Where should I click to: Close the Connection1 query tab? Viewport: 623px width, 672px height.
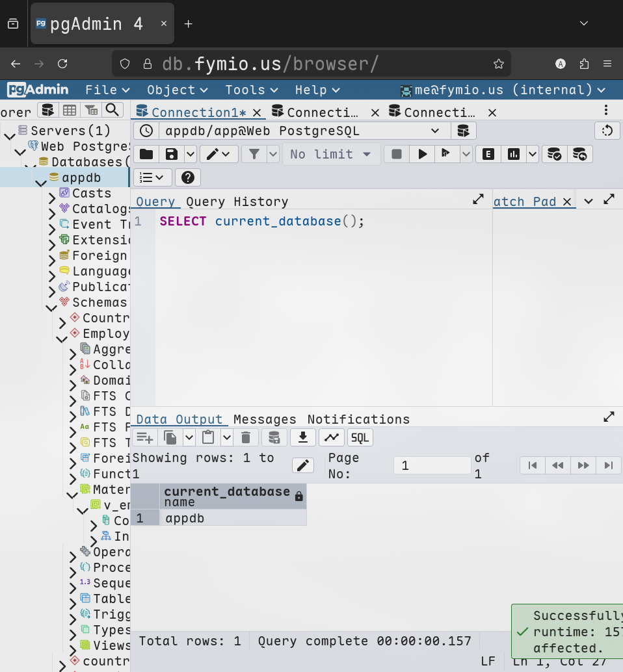coord(258,112)
